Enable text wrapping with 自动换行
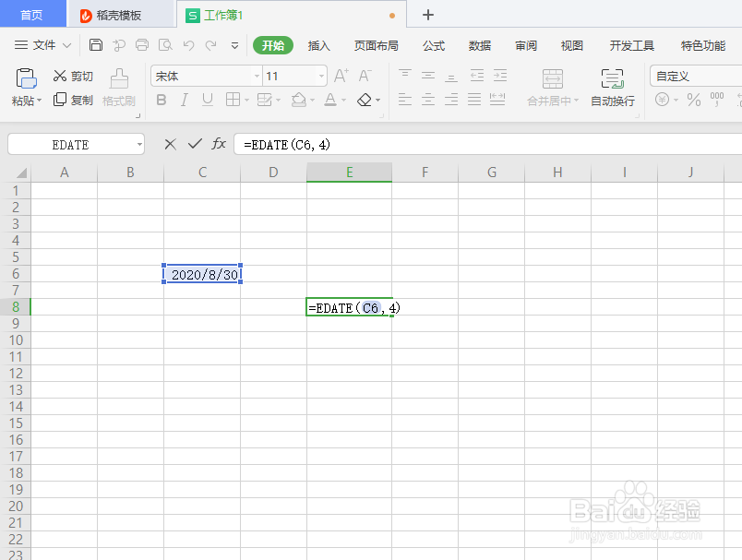Screen dimensions: 742x560 [x=612, y=88]
